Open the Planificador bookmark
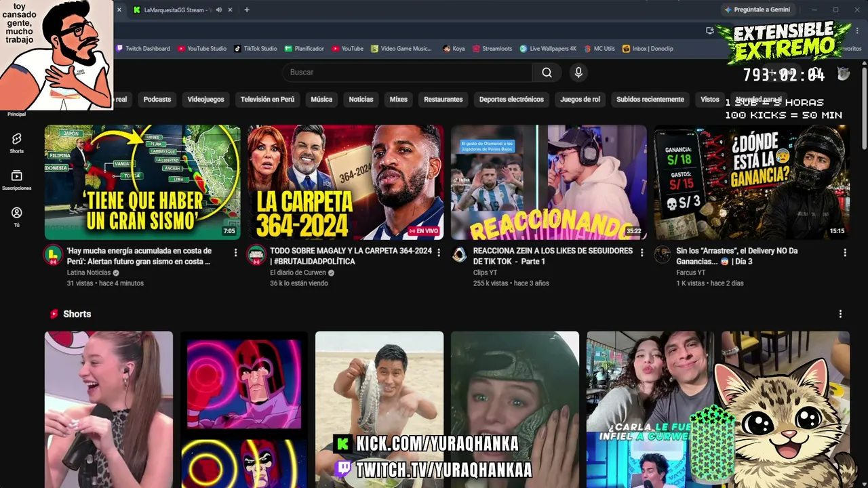The width and height of the screenshot is (868, 488). point(304,49)
